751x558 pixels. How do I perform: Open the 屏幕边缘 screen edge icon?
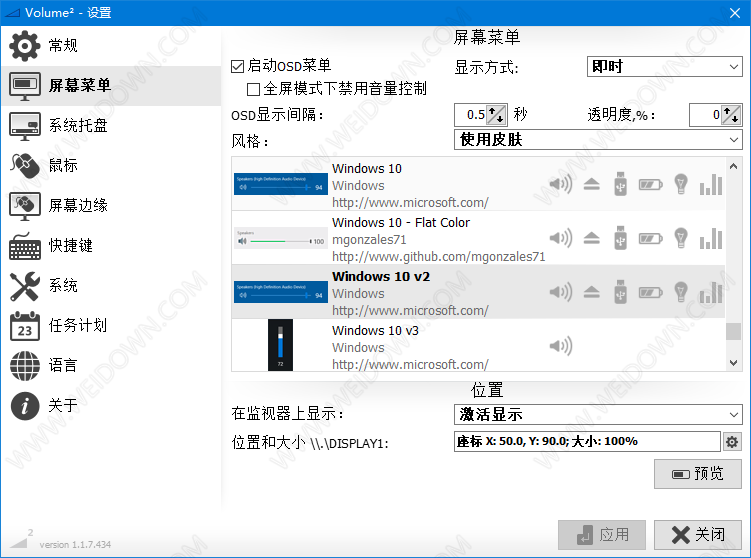[x=24, y=205]
